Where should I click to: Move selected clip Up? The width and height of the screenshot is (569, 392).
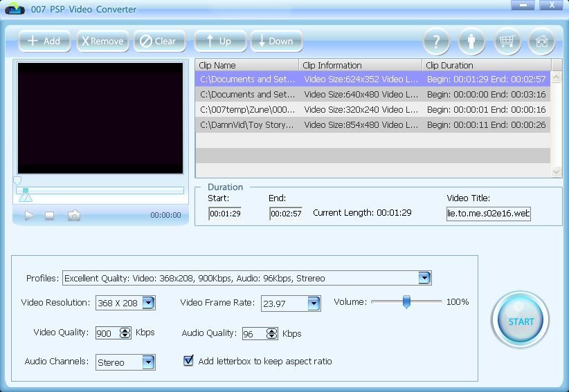(x=219, y=41)
